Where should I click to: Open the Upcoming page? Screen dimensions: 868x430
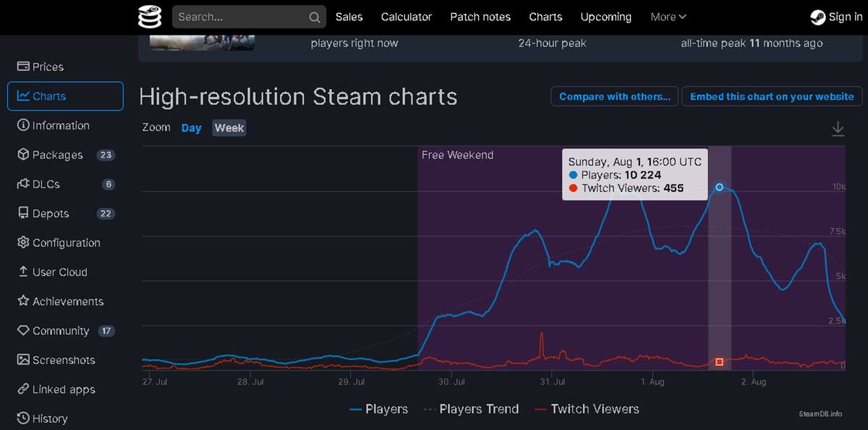(606, 17)
